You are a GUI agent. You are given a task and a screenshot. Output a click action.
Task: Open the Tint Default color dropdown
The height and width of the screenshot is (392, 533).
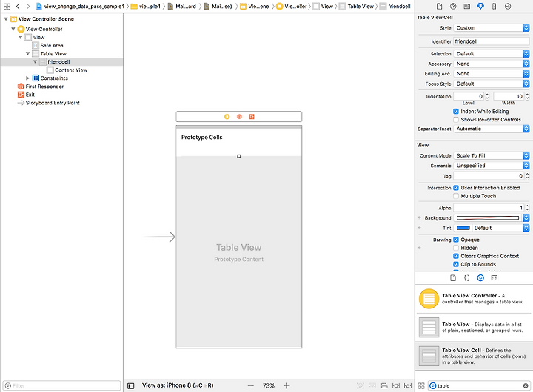[x=501, y=228]
